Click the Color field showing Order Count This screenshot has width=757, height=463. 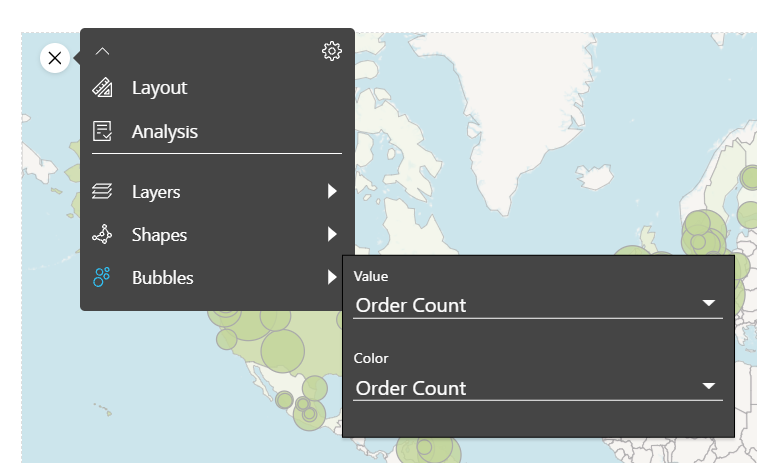[538, 388]
